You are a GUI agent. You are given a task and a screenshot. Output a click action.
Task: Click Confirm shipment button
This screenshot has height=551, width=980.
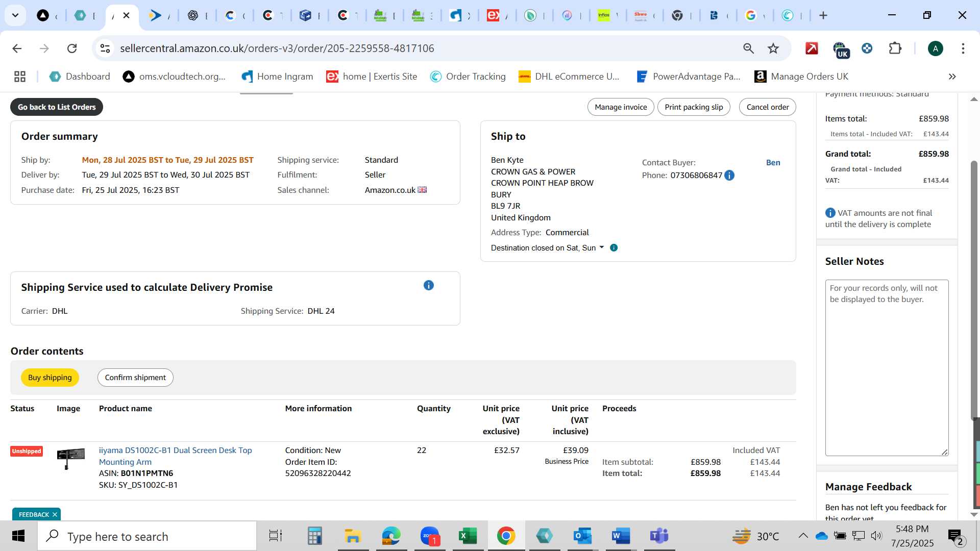click(135, 378)
